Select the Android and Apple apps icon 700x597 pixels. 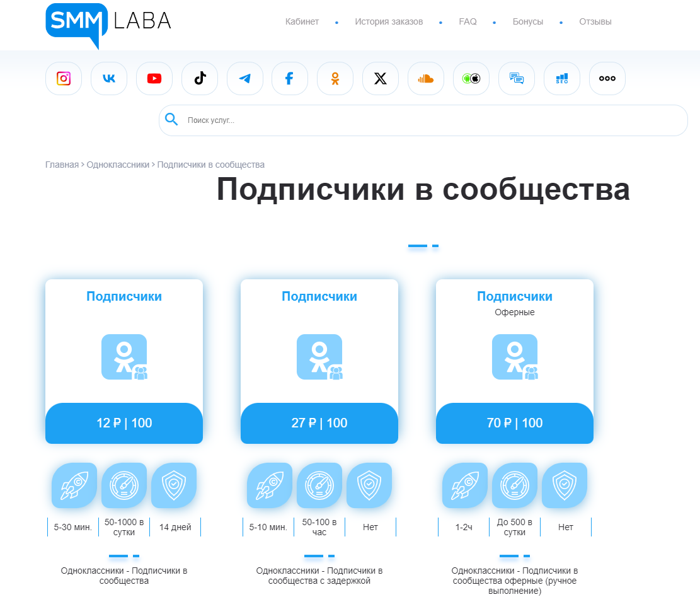point(471,79)
